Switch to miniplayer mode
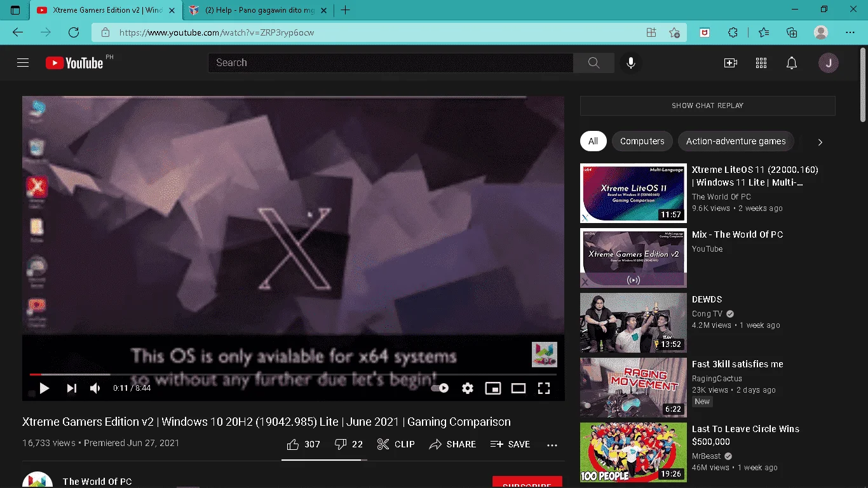 [493, 388]
